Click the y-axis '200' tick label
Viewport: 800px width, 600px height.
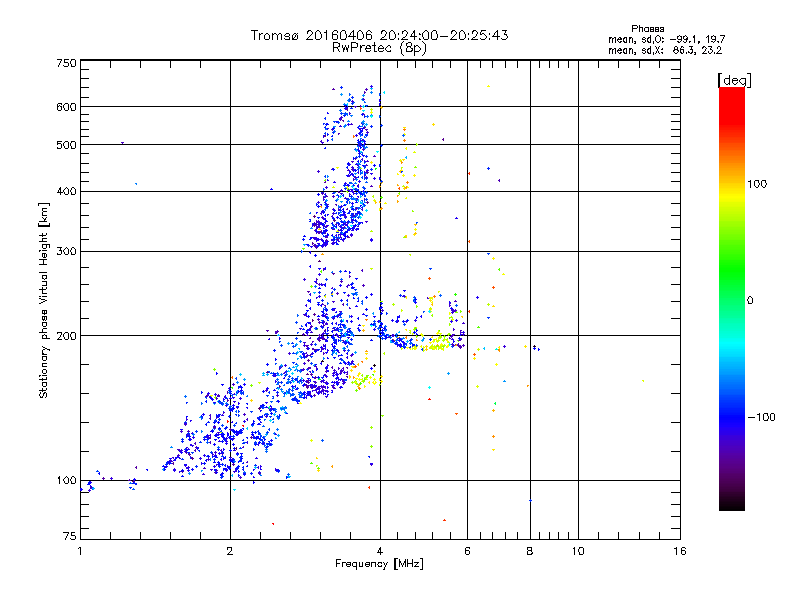click(x=66, y=336)
